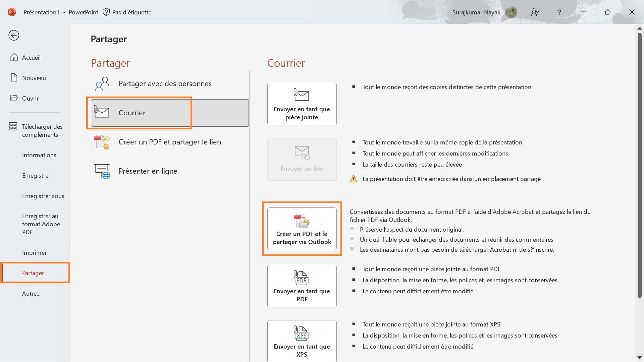Switch to the Imprimer section
Screen dimensions: 644x362
point(34,252)
